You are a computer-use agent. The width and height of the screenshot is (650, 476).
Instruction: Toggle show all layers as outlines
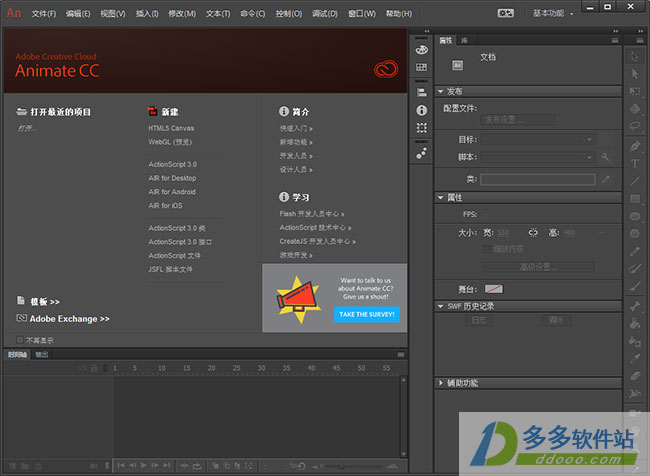click(x=105, y=368)
